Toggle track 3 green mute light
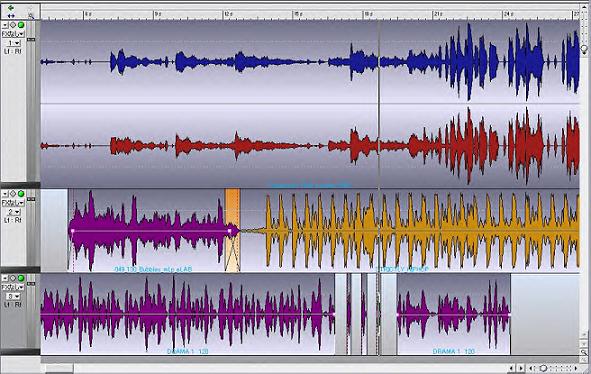591x374 pixels. click(21, 278)
